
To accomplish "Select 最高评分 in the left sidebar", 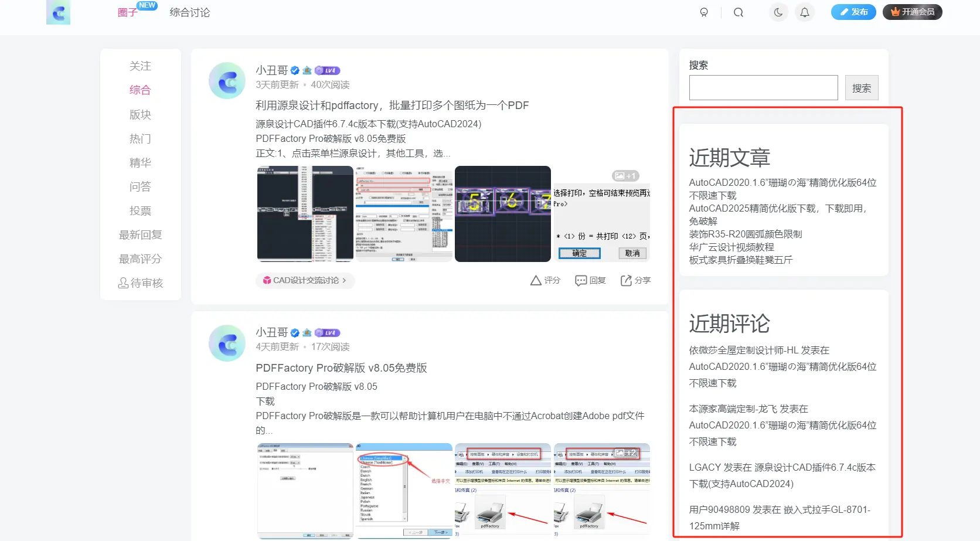I will [140, 259].
